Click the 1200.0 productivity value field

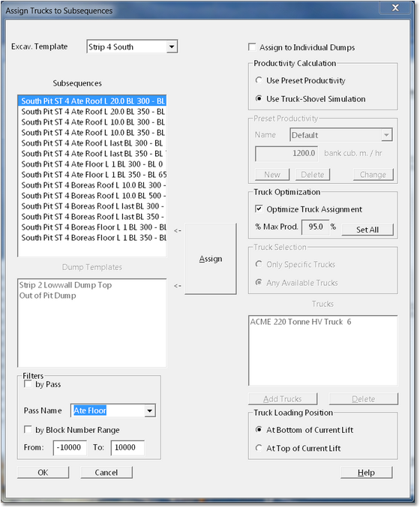click(286, 153)
